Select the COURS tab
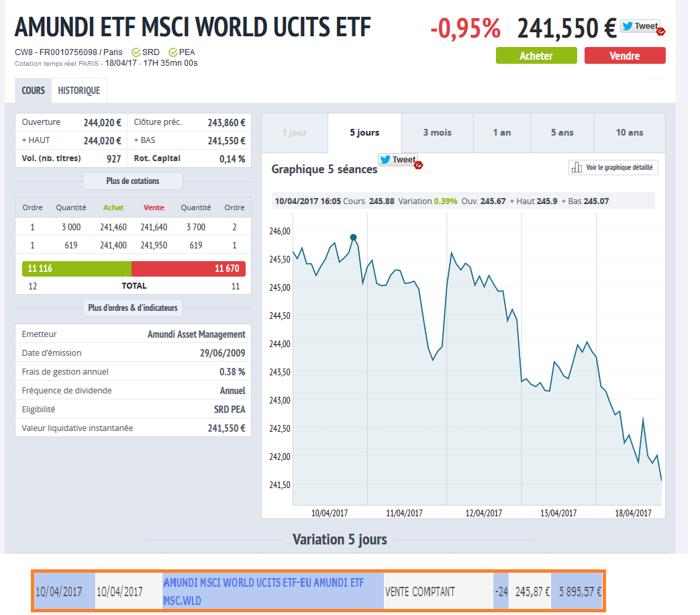700x615 pixels. (33, 91)
